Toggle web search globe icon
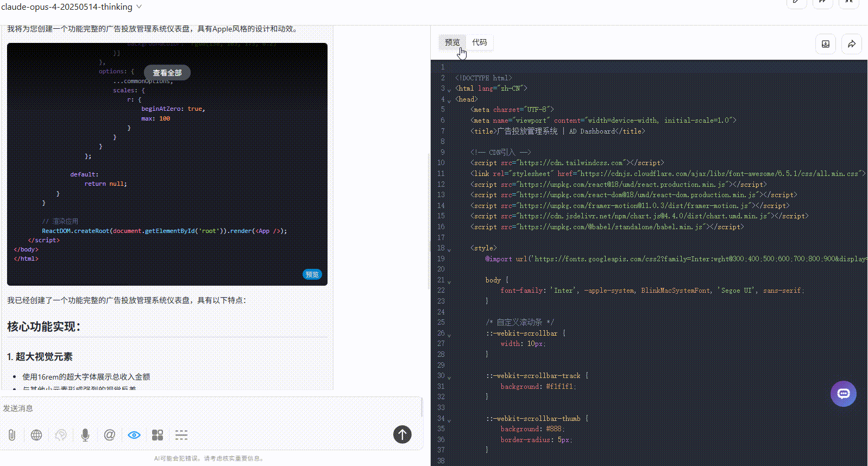Image resolution: width=868 pixels, height=466 pixels. (36, 434)
